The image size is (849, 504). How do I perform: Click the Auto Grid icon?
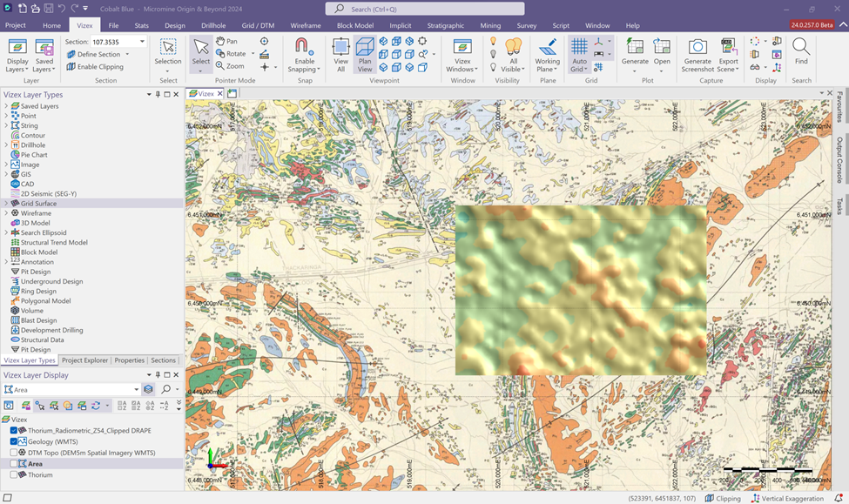click(578, 47)
